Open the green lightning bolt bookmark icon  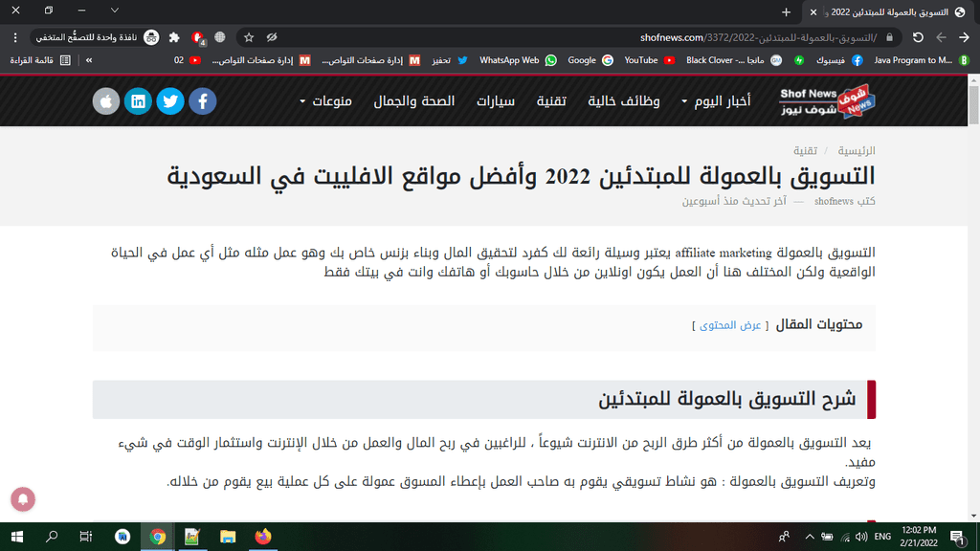pyautogui.click(x=799, y=60)
